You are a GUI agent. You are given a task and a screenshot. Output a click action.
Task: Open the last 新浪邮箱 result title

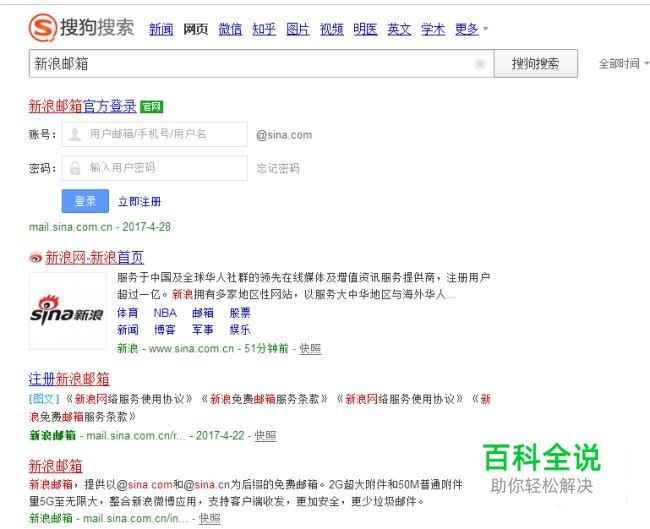point(56,466)
